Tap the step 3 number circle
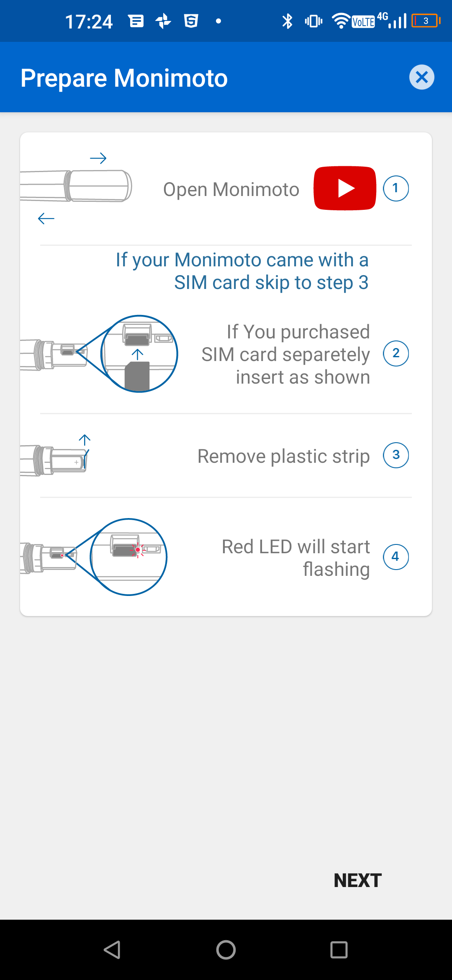The image size is (452, 980). [395, 455]
